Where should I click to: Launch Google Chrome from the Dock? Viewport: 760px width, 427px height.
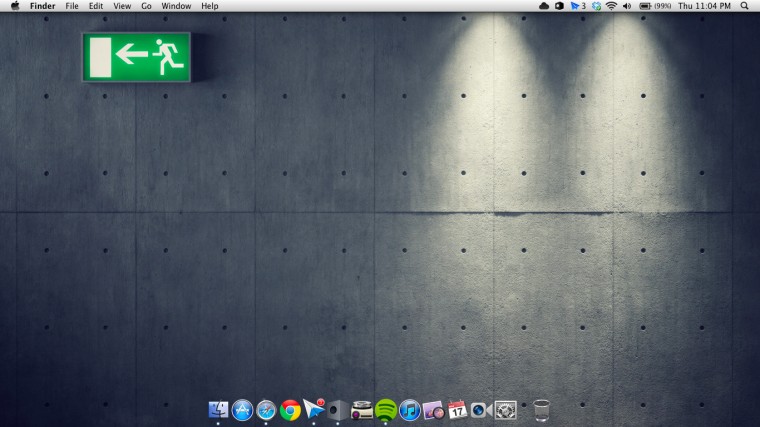point(290,410)
